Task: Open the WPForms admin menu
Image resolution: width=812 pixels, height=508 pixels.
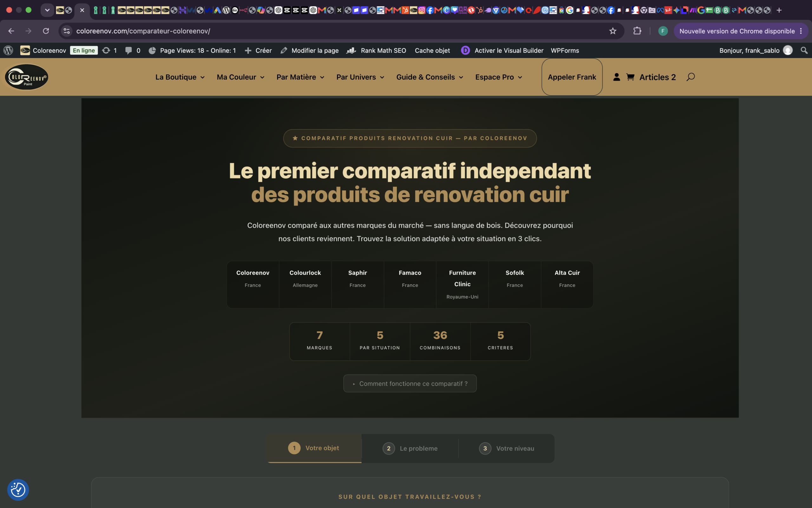Action: (x=565, y=50)
